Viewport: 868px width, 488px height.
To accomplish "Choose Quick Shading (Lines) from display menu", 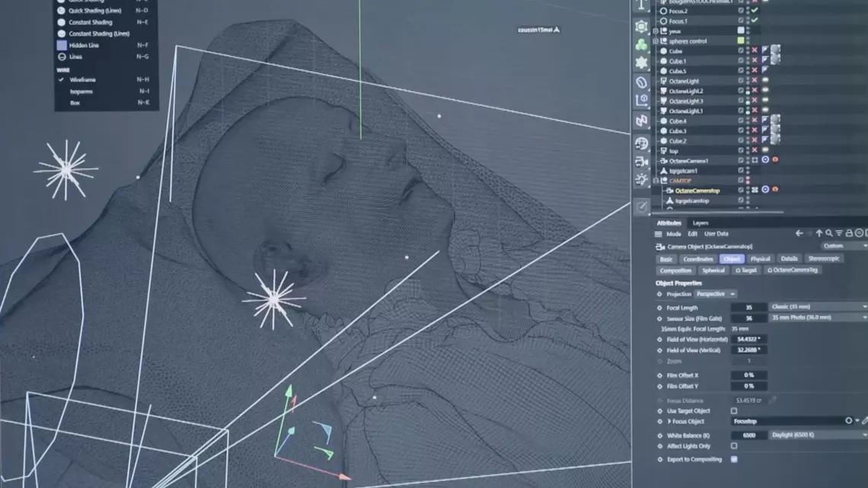I will [x=94, y=11].
